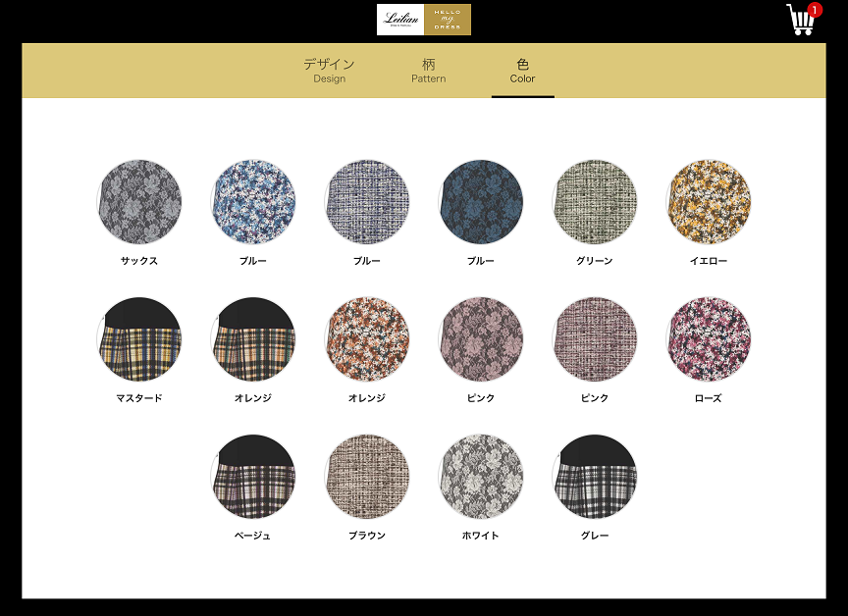This screenshot has width=848, height=616.
Task: Switch to the 柄 Pattern tab
Action: point(428,71)
